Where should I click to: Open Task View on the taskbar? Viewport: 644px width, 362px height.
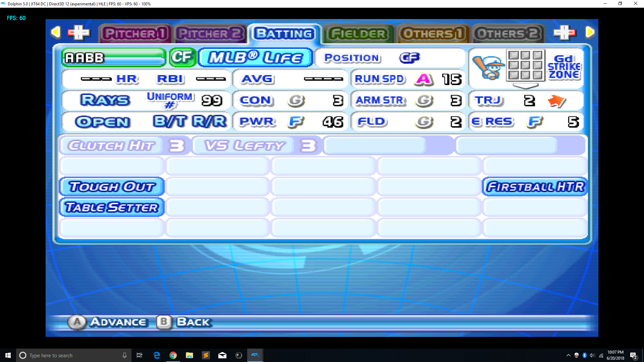pos(140,355)
